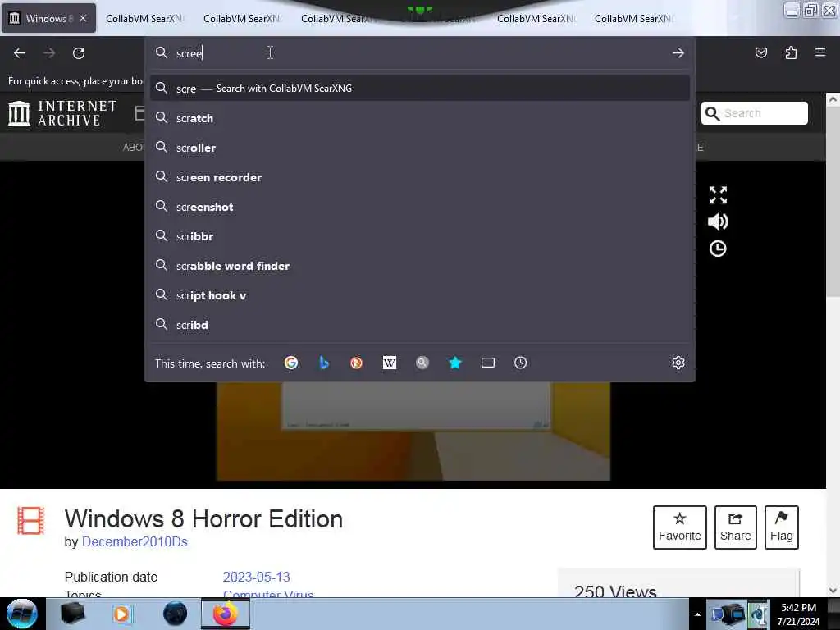Search in open tabs icon
This screenshot has width=840, height=630.
click(488, 363)
